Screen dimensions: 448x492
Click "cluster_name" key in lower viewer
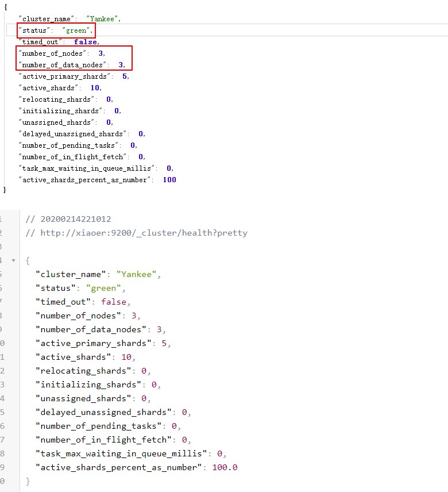71,274
